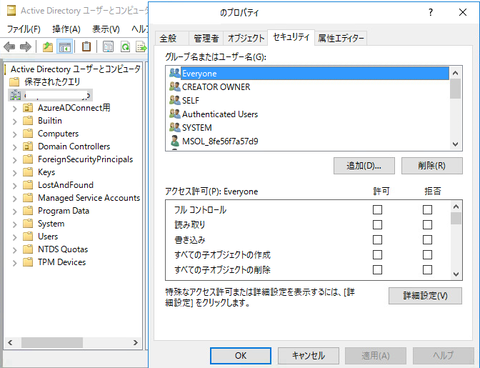Expand the ForeignSecurityPrincipals tree node
Viewport: 480px width, 368px height.
(x=14, y=160)
